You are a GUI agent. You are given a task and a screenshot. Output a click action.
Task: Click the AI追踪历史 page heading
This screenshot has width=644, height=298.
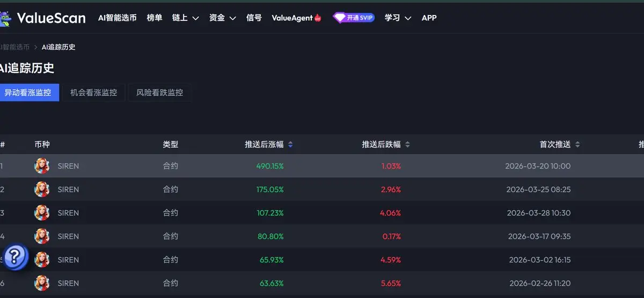27,68
